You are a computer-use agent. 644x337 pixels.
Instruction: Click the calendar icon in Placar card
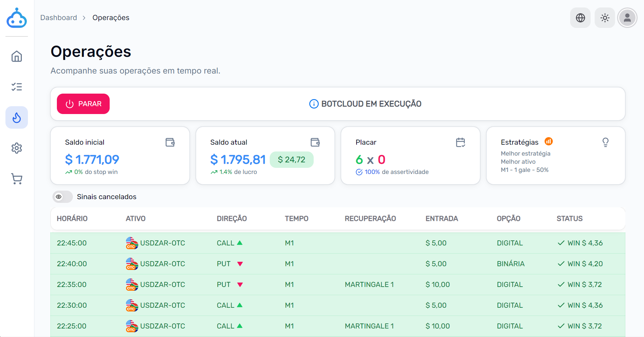coord(460,142)
